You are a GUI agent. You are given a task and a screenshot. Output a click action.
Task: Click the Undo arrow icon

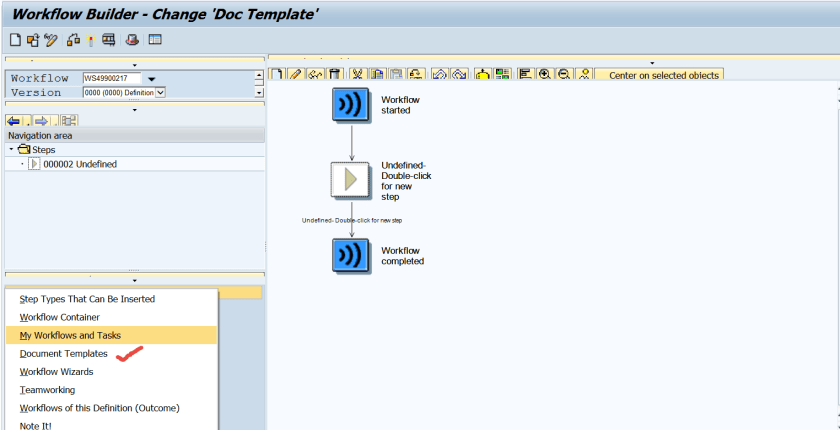[x=439, y=74]
